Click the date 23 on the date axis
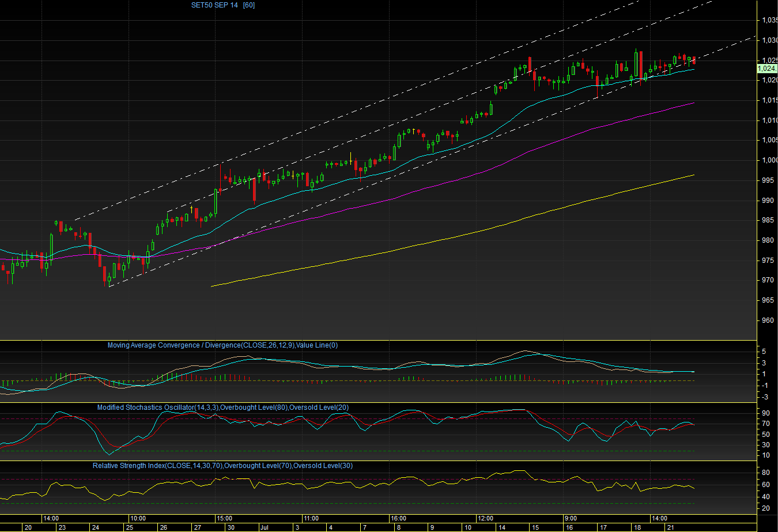778x532 pixels. click(62, 527)
